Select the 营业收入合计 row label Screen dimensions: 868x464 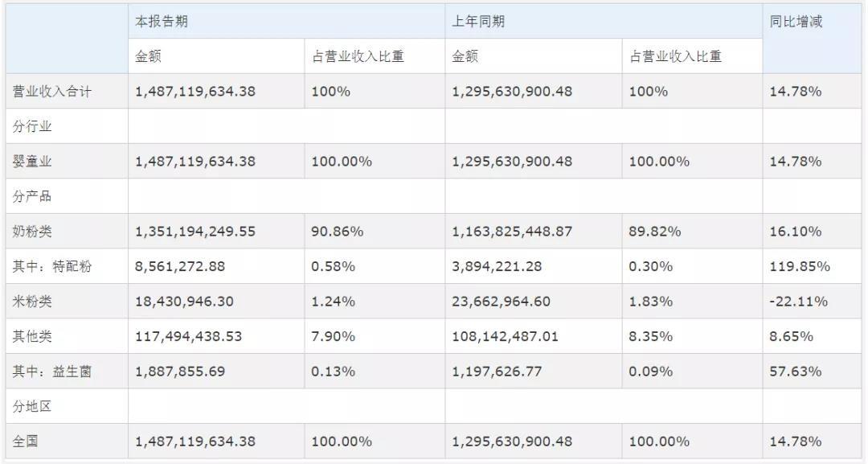pyautogui.click(x=52, y=92)
